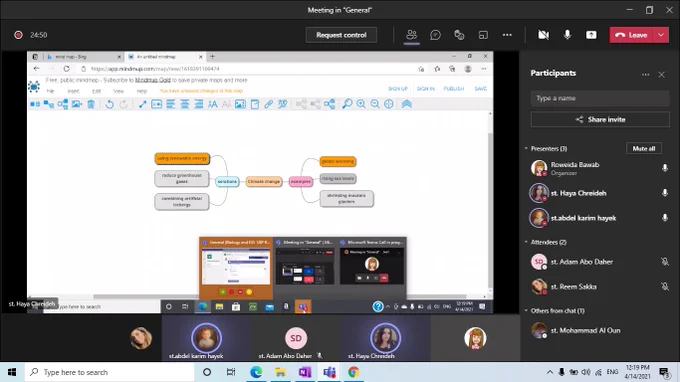This screenshot has height=382, width=680.
Task: Click the SIGN UP link in MindMup
Action: (x=398, y=88)
